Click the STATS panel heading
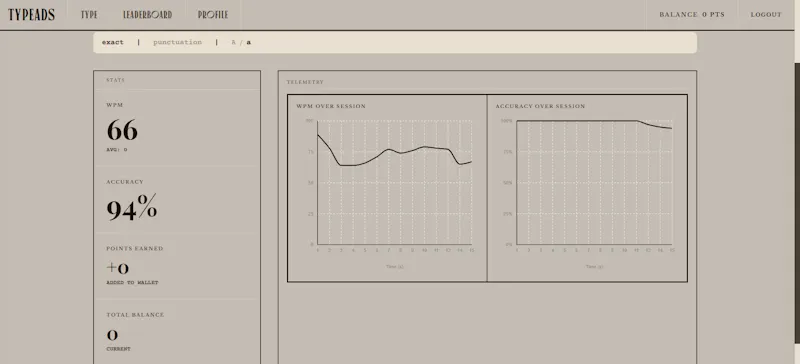This screenshot has height=364, width=800. pos(115,80)
